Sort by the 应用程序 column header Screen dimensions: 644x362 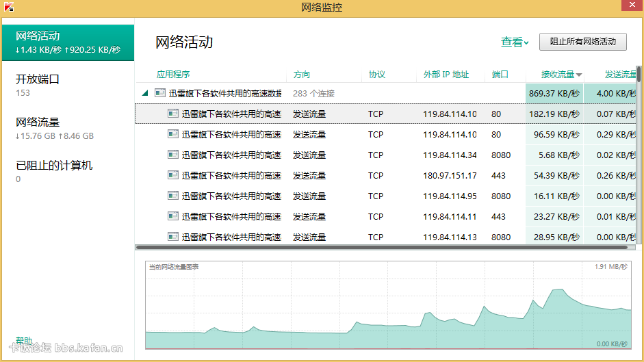(173, 75)
